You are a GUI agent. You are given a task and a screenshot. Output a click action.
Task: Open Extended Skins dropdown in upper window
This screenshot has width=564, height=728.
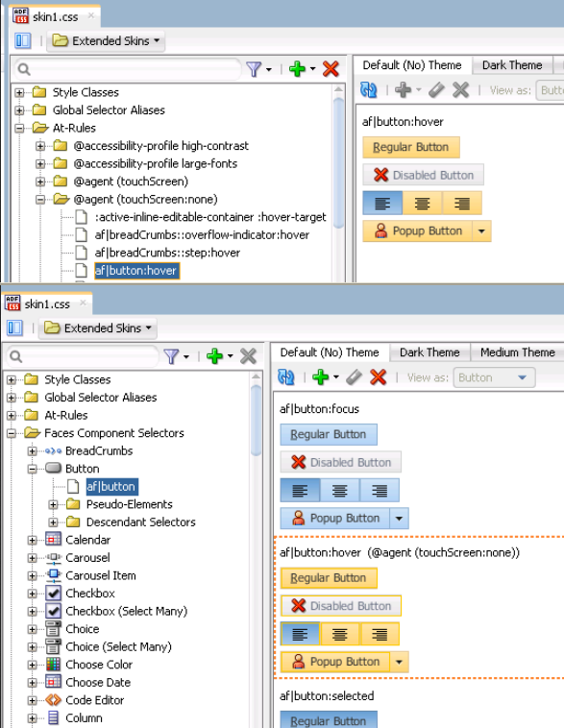[x=106, y=41]
